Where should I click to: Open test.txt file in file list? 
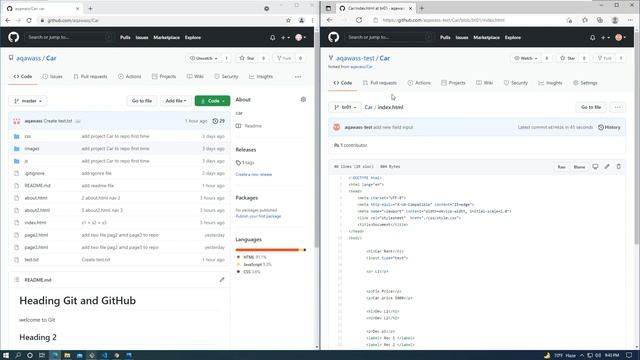(31, 260)
